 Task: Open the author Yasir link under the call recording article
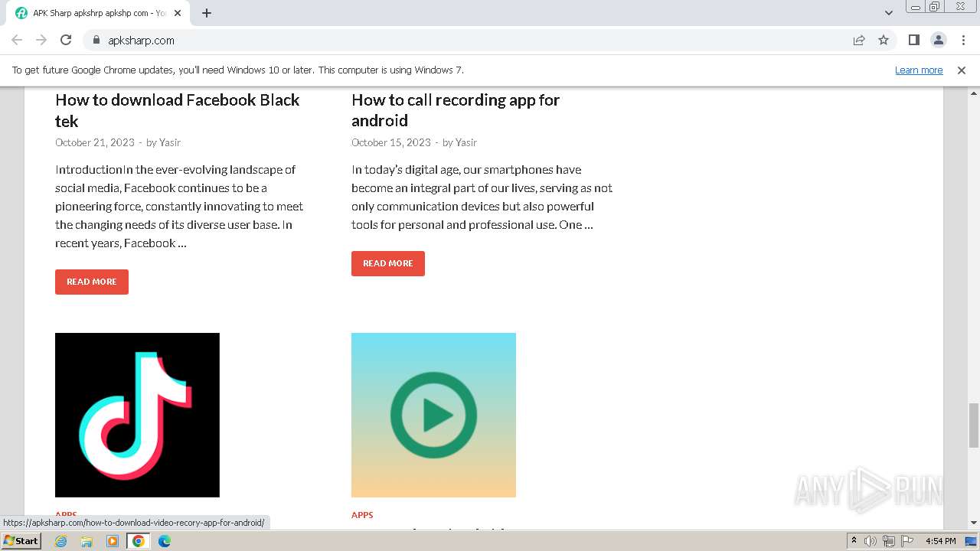[x=466, y=142]
